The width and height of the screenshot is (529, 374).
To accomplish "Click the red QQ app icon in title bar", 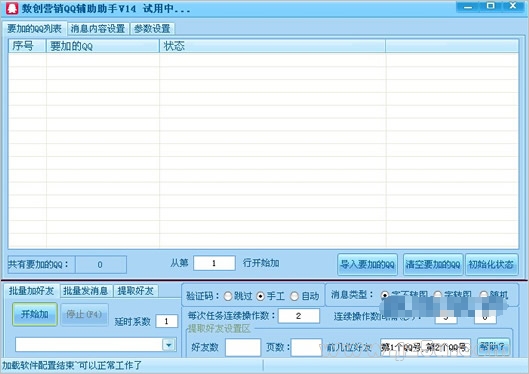I will 12,8.
